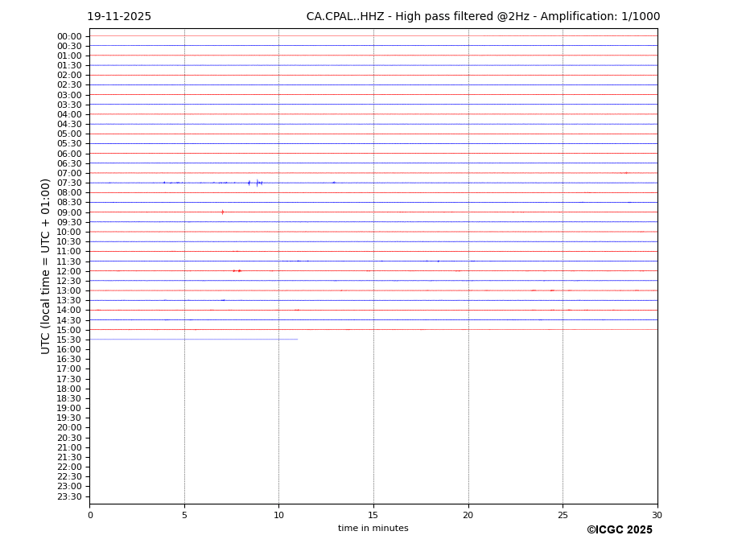Click the 09:00 time row label

point(69,212)
